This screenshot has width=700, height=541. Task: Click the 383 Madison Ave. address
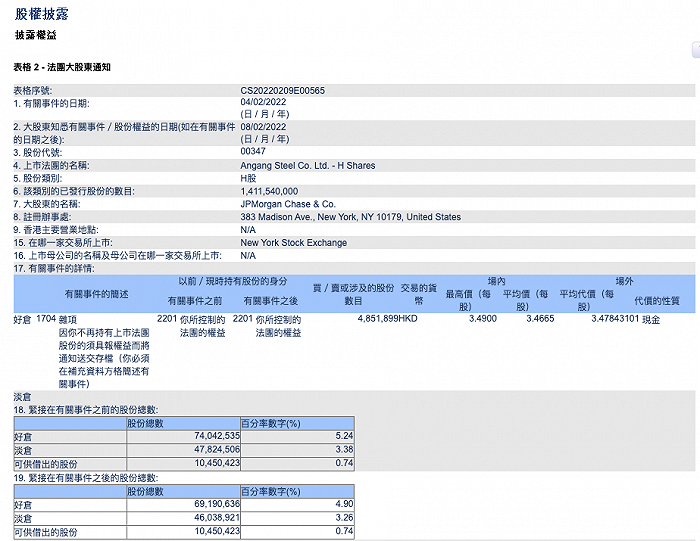(x=350, y=217)
